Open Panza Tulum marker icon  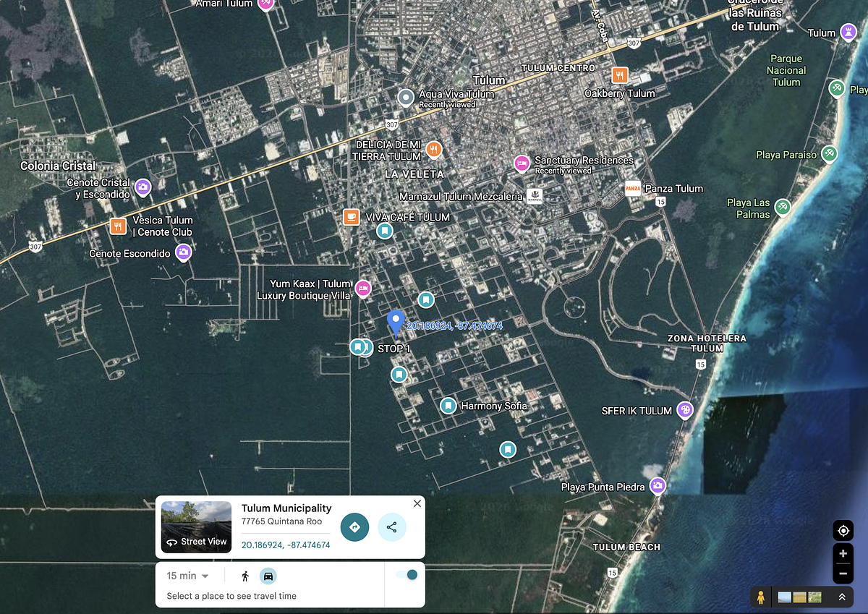633,188
